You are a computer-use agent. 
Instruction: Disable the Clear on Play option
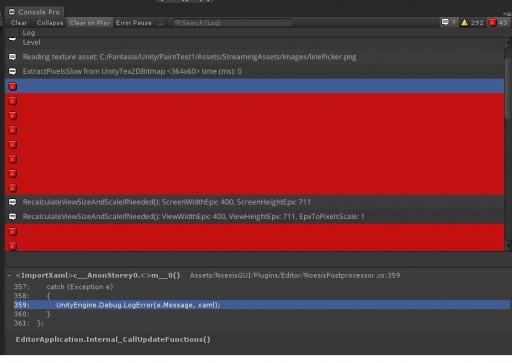(x=90, y=23)
